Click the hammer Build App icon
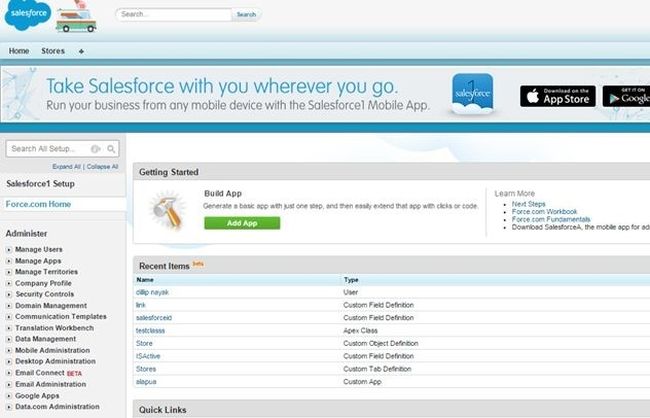This screenshot has height=418, width=650. (x=168, y=210)
